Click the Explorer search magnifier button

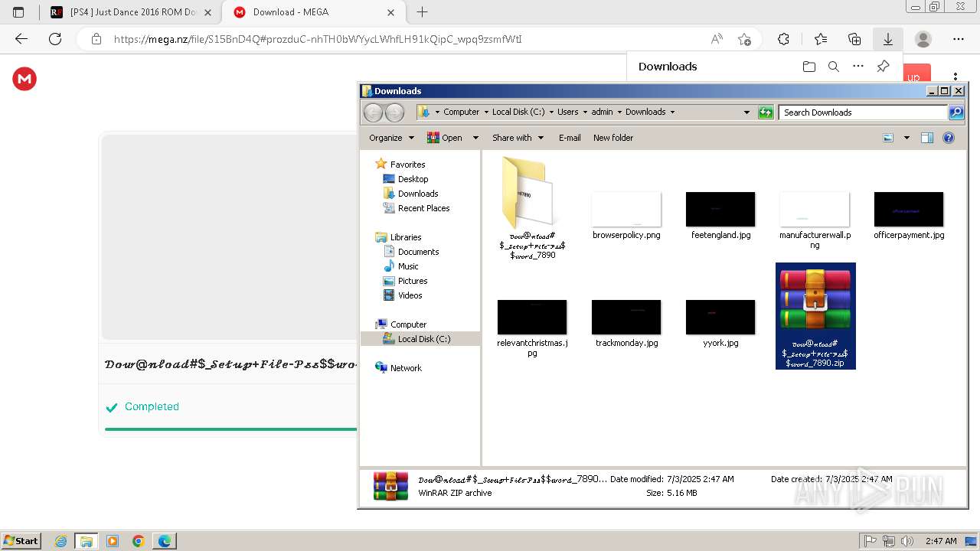(x=956, y=112)
